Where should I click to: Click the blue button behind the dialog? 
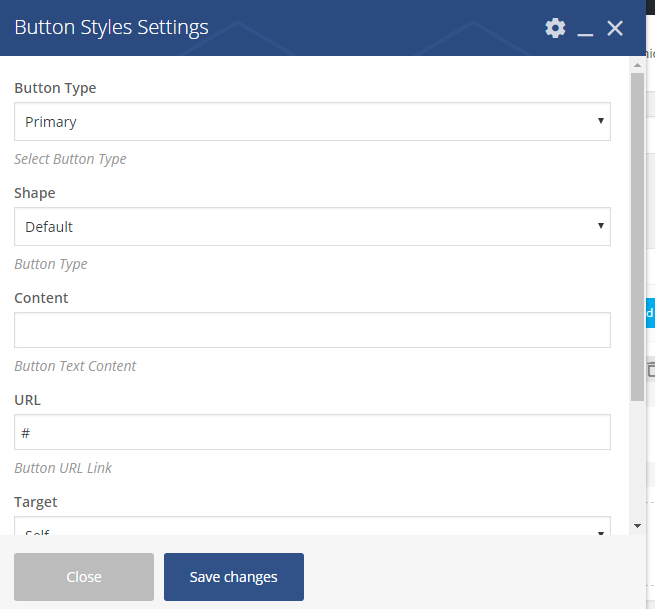[x=649, y=312]
